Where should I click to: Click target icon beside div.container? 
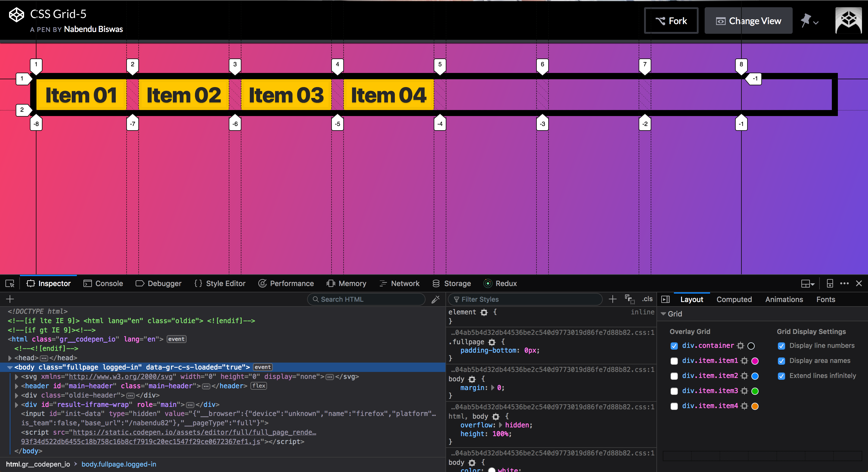[740, 346]
